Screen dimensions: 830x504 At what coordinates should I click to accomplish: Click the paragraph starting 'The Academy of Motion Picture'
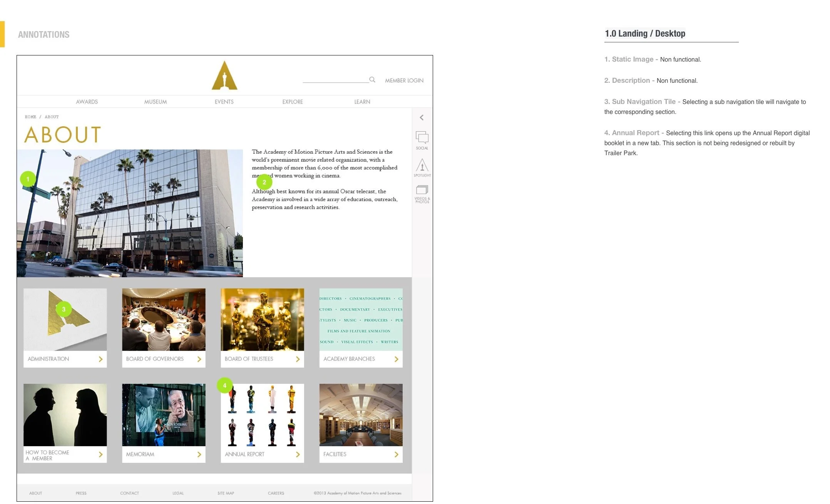coord(325,164)
